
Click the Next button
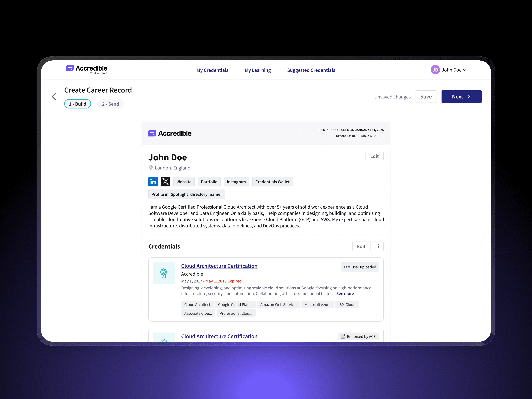[x=461, y=97]
